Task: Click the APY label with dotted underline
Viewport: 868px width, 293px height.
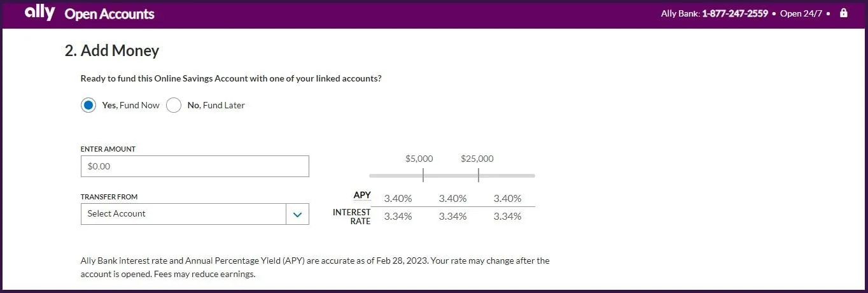Action: [x=362, y=196]
